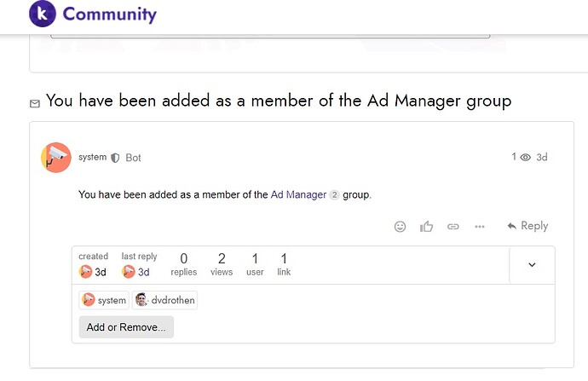
Task: Click the envelope icon by topic title
Action: coord(35,103)
